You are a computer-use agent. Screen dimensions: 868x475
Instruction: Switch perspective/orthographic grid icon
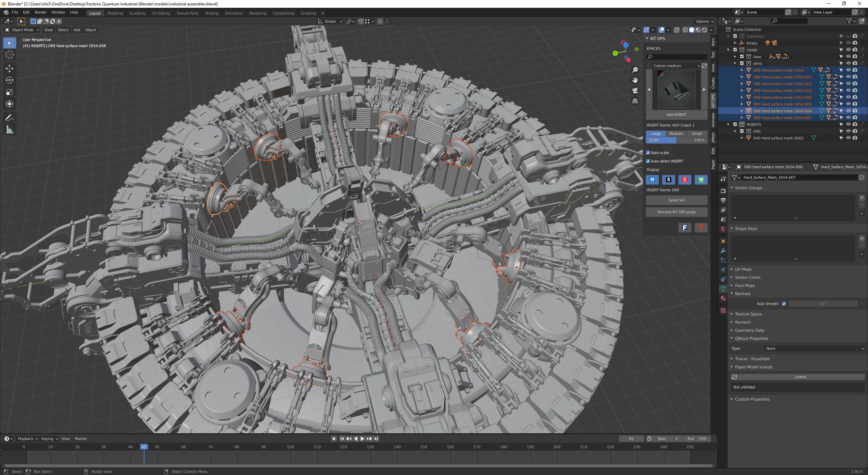[635, 101]
